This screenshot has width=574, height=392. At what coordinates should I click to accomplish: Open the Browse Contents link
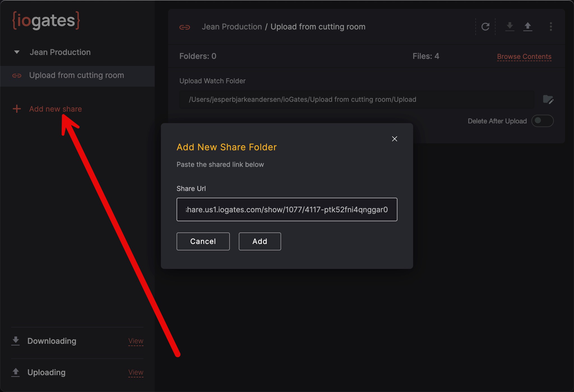[x=524, y=57]
